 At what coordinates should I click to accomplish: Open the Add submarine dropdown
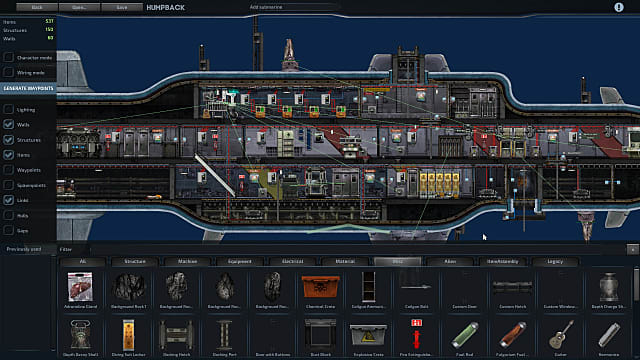click(x=293, y=7)
